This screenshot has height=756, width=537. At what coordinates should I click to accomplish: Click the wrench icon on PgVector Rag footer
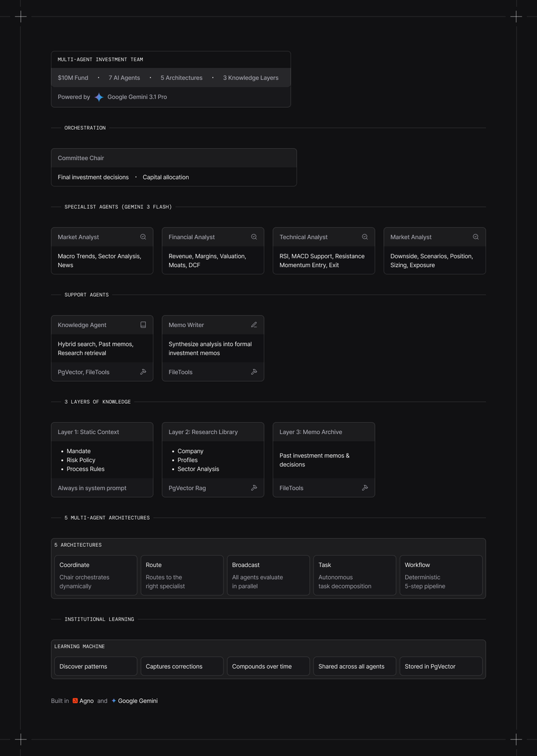[254, 487]
